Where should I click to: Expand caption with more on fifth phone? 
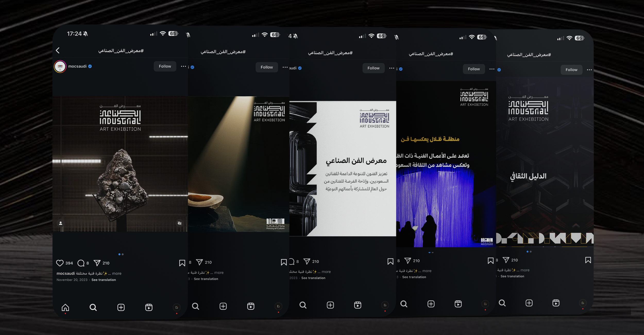(525, 270)
